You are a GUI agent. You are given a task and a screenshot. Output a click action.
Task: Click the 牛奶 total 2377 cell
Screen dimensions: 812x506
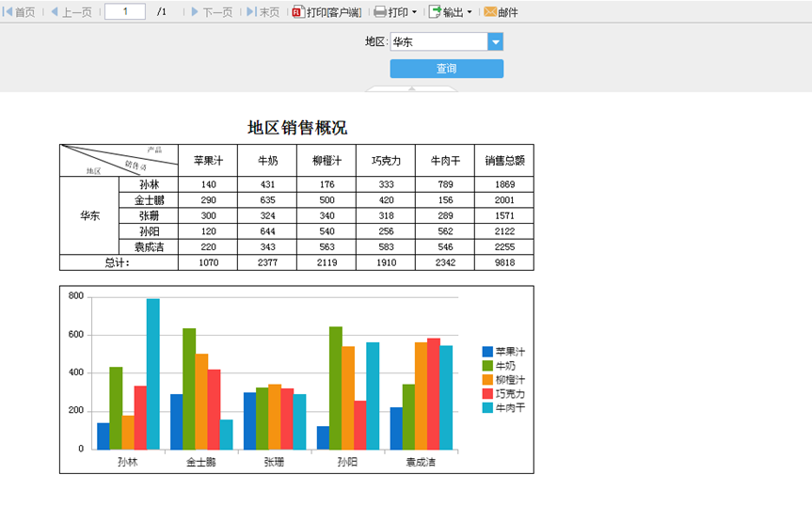pyautogui.click(x=267, y=262)
